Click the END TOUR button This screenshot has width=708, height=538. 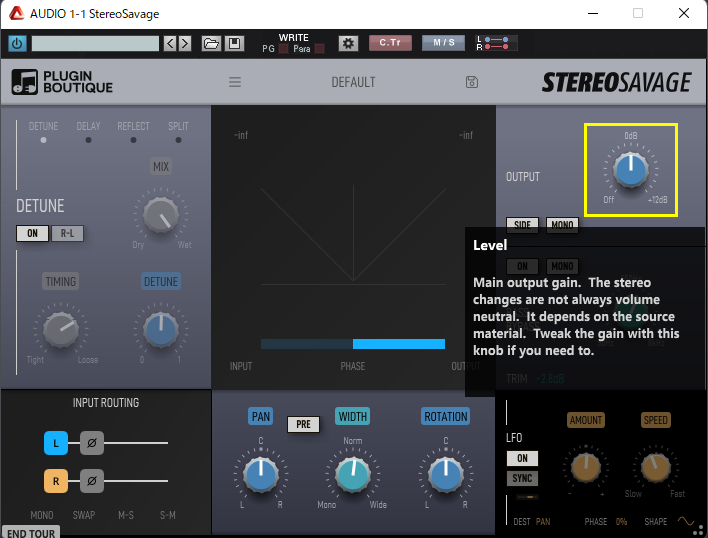31,533
